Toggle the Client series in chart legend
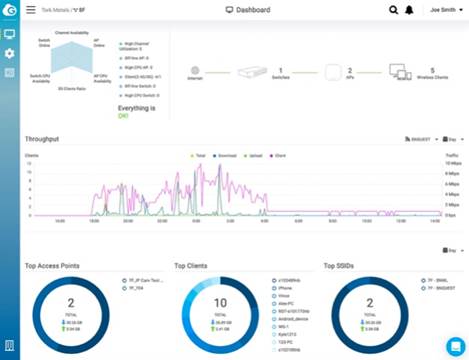 [278, 156]
